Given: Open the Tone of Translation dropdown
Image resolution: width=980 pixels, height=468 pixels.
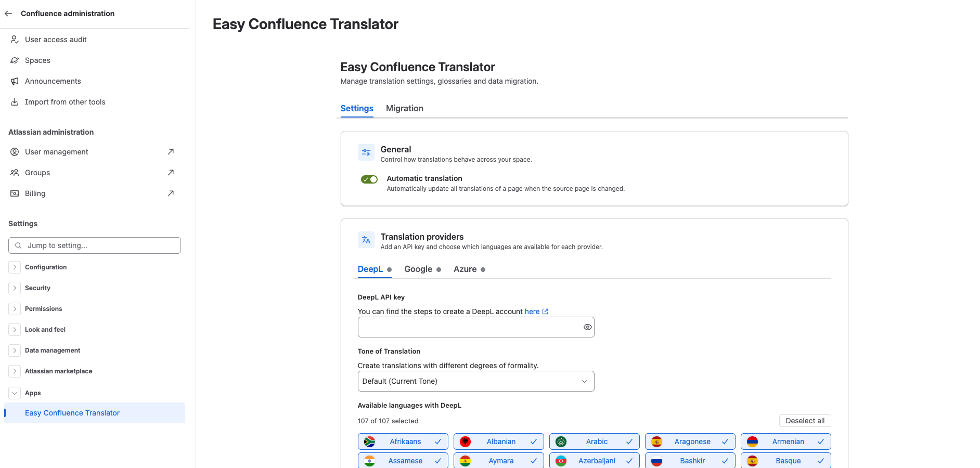Looking at the screenshot, I should (476, 381).
